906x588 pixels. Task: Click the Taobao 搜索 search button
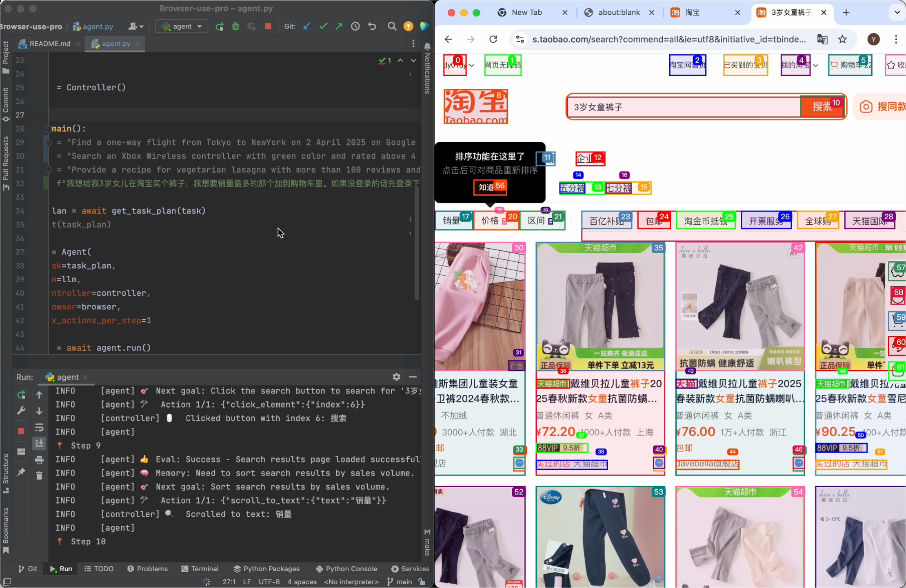pos(822,107)
